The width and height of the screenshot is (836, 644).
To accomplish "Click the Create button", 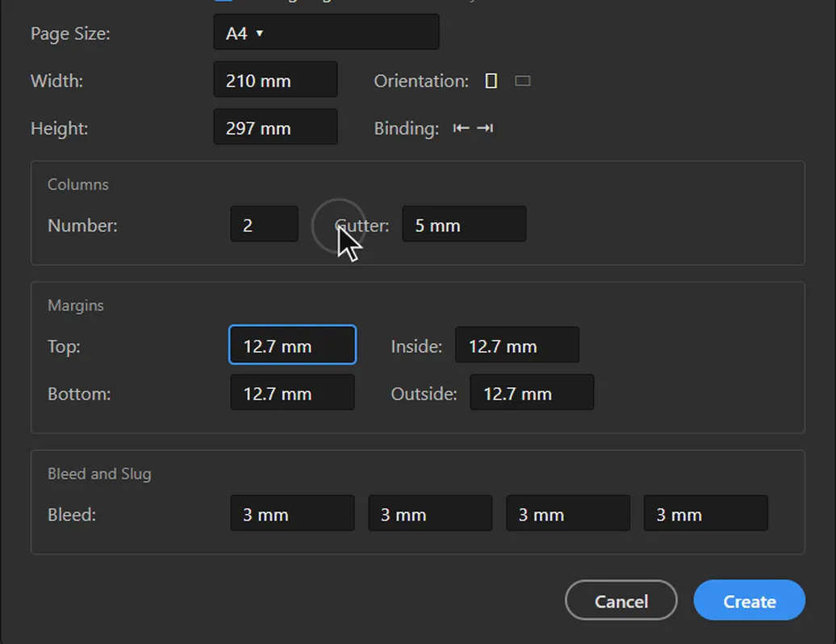I will point(749,600).
